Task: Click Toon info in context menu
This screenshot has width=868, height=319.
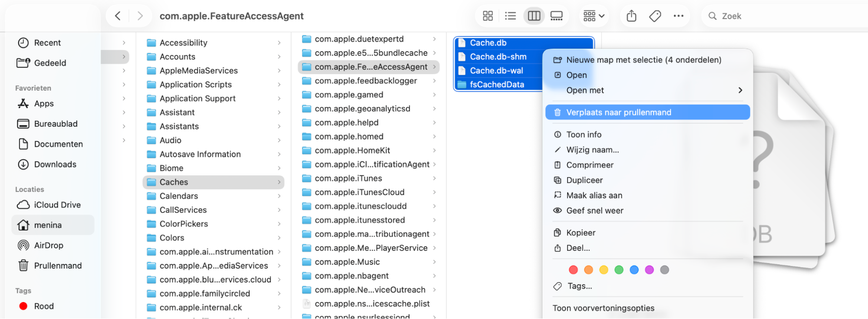Action: [x=584, y=135]
